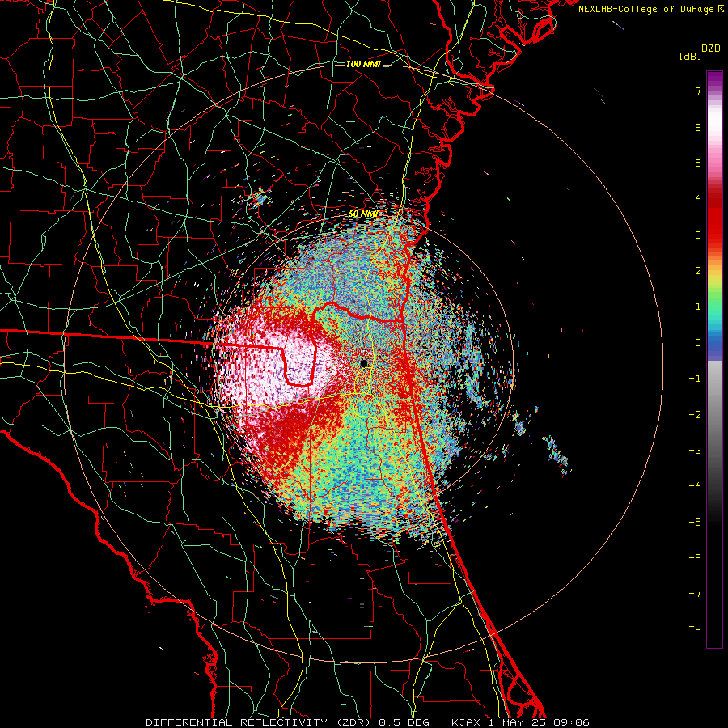
Task: Click the 5 value on color scale
Action: (x=698, y=163)
